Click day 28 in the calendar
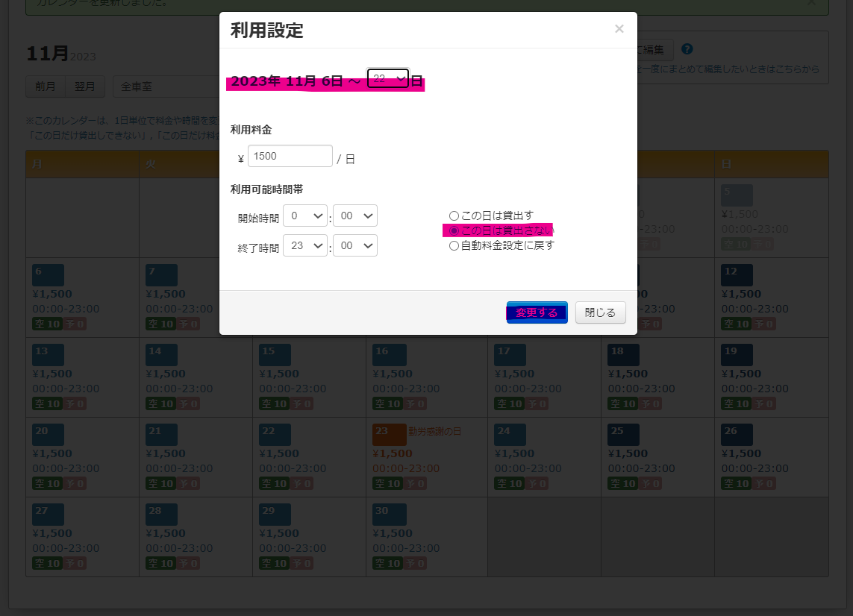853x616 pixels. [x=161, y=515]
